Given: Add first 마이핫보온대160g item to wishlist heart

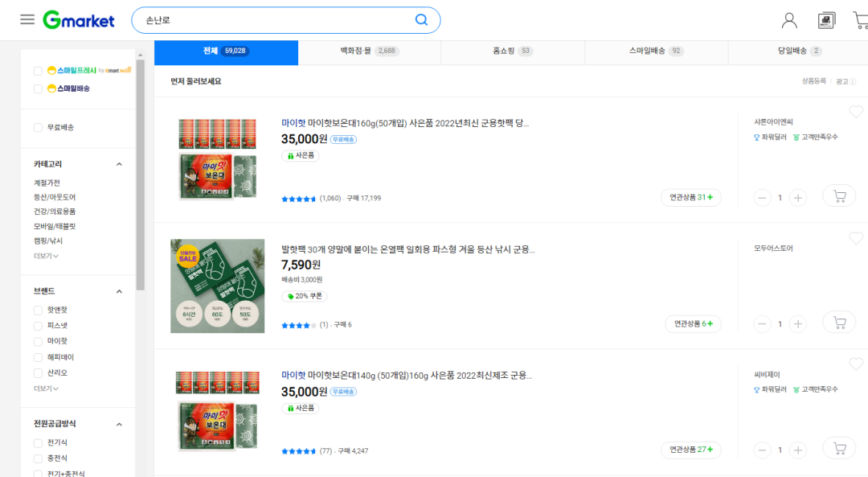Looking at the screenshot, I should click(x=856, y=112).
